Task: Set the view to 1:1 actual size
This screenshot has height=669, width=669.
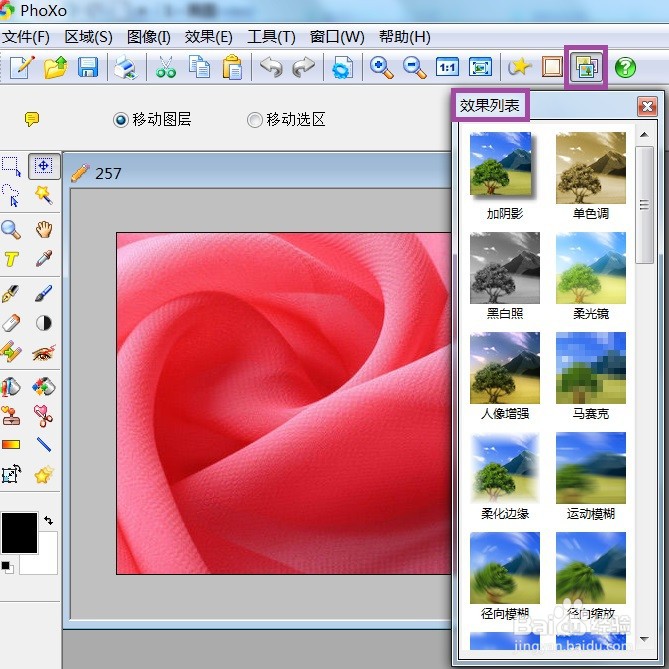Action: point(447,67)
